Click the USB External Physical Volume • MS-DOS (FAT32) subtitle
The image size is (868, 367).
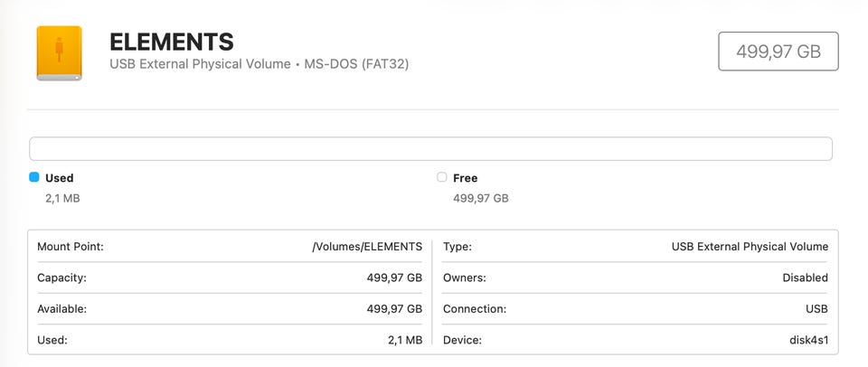click(259, 64)
